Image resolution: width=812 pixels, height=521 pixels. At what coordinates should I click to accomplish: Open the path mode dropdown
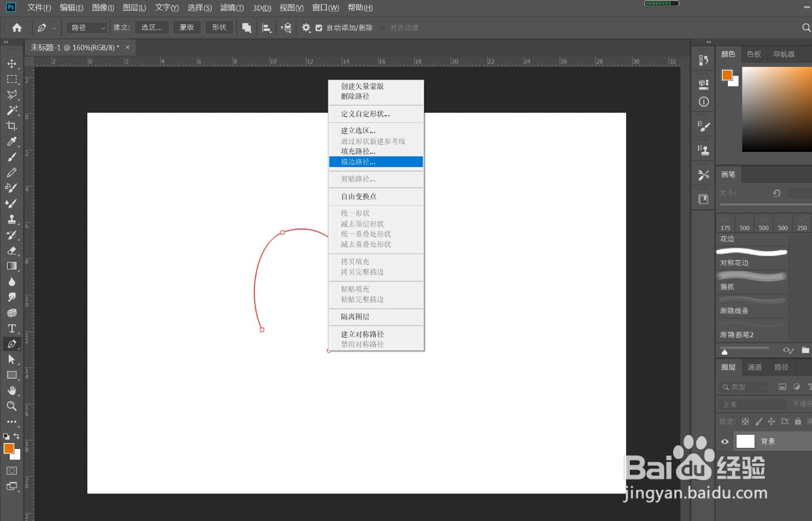87,27
